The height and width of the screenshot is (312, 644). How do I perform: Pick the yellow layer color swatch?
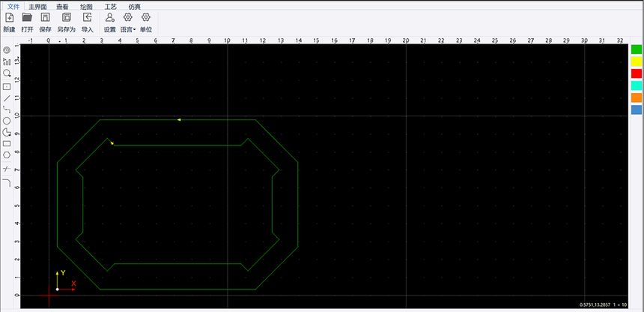[x=637, y=61]
